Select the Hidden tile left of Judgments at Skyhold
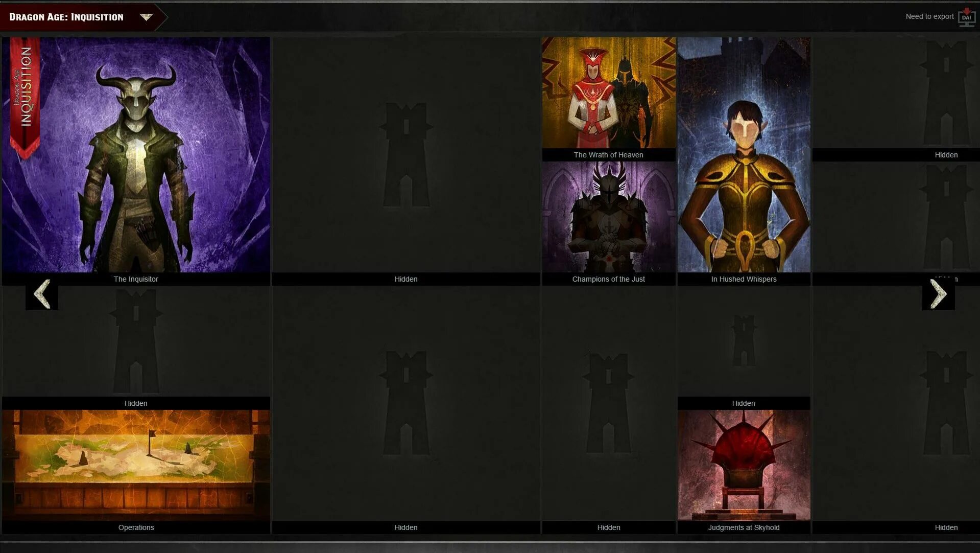 coord(609,410)
